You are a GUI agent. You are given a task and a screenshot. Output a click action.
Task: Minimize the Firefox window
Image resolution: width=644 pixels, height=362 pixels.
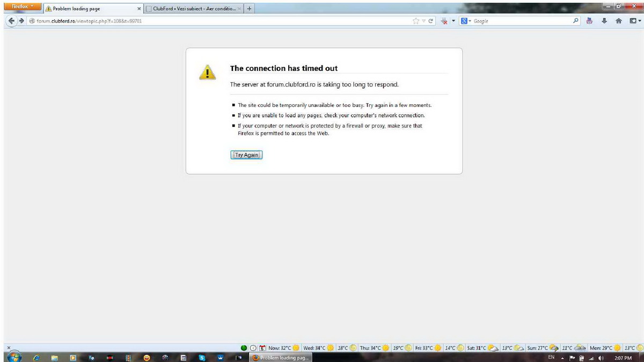608,6
